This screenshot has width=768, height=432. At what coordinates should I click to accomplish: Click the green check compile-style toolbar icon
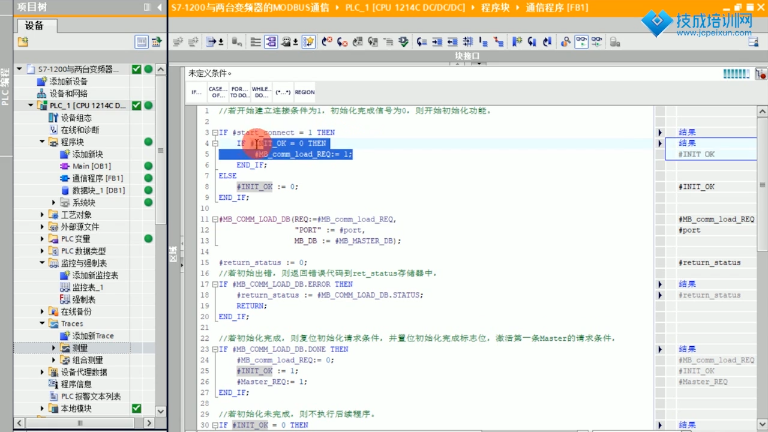pos(403,42)
